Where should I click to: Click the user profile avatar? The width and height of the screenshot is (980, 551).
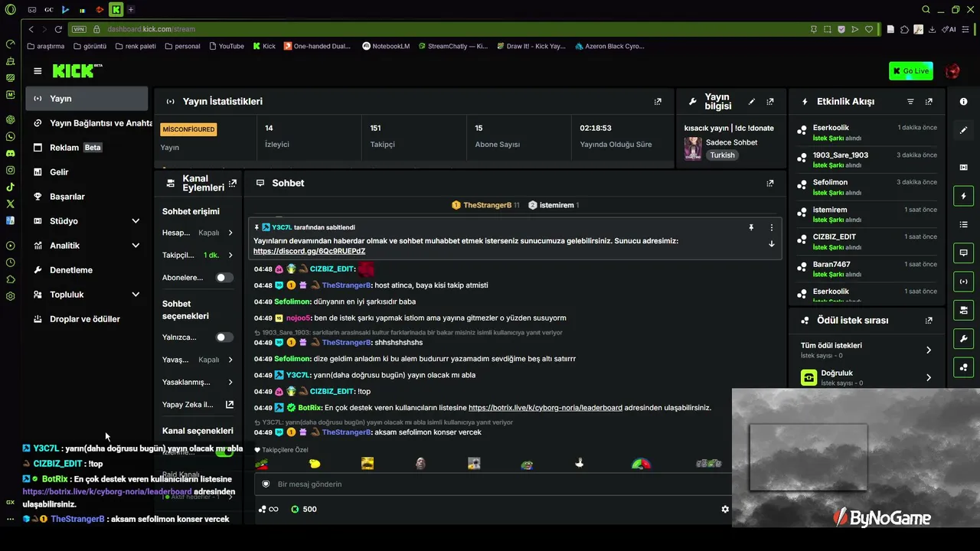(952, 71)
